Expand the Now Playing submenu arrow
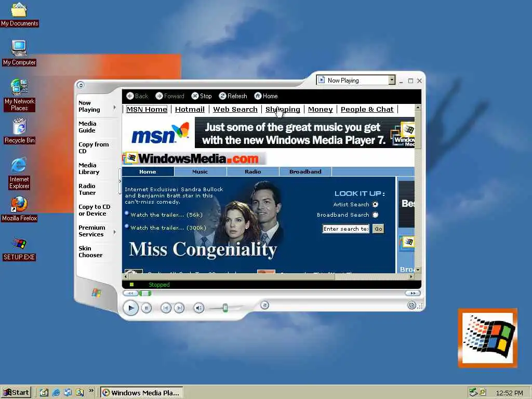The width and height of the screenshot is (532, 399). [114, 107]
